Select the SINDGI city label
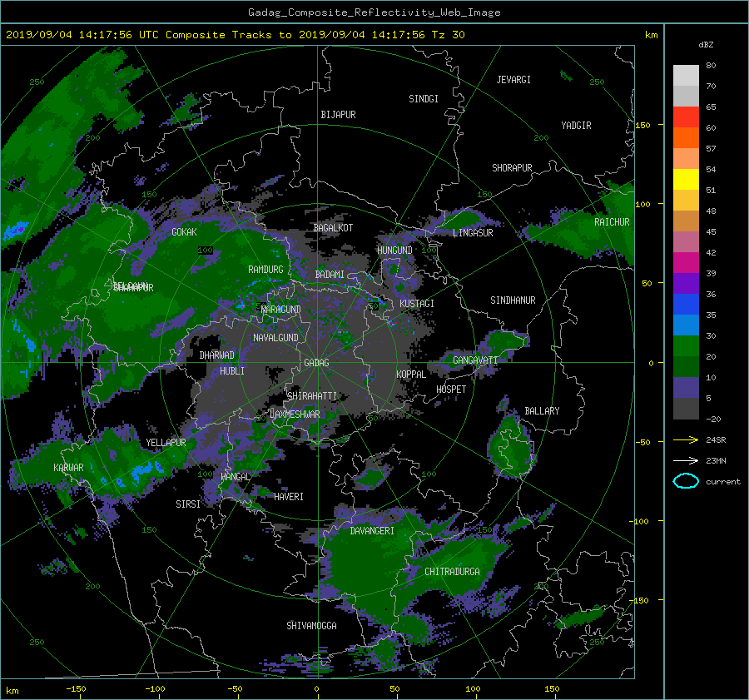The width and height of the screenshot is (749, 700). pyautogui.click(x=424, y=99)
